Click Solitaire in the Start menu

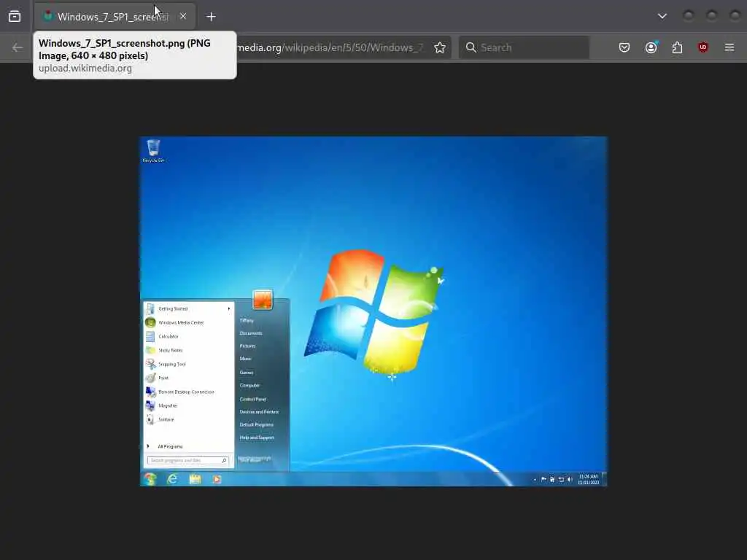(x=187, y=419)
